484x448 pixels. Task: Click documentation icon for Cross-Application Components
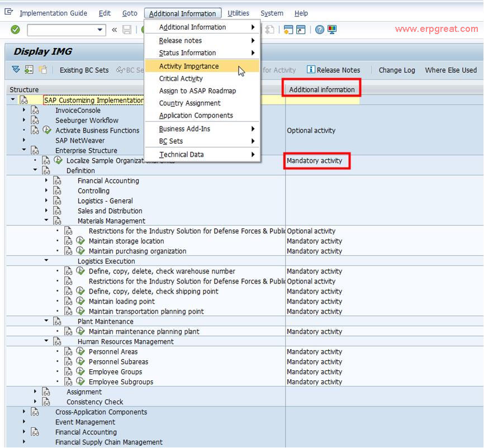pos(35,412)
